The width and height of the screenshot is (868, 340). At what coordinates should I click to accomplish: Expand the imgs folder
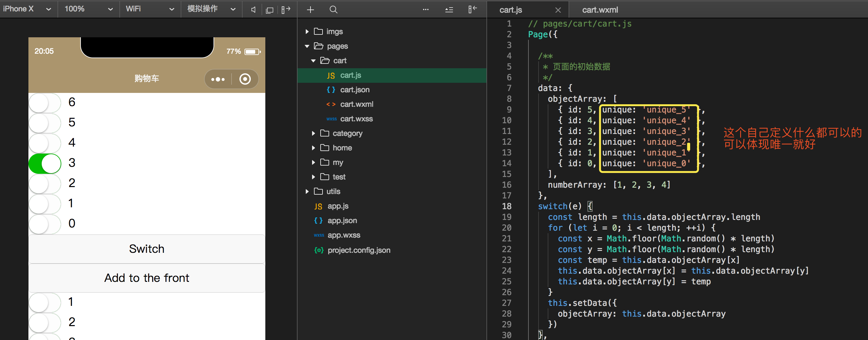tap(334, 31)
